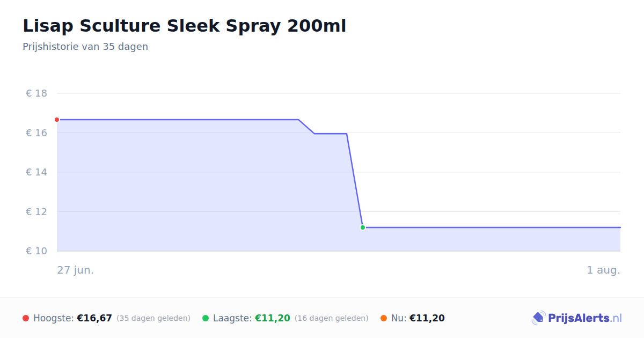Click the green lowest price dot on chart
644x338 pixels.
click(363, 227)
